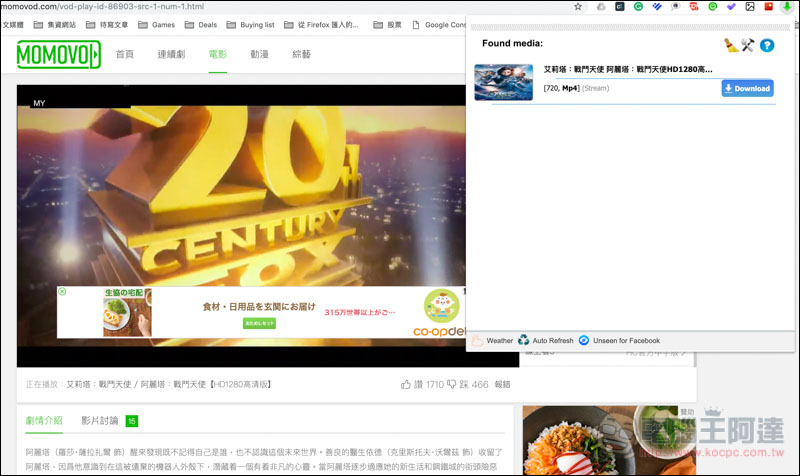Select the 電影 nav tab
This screenshot has height=476, width=800.
(217, 54)
